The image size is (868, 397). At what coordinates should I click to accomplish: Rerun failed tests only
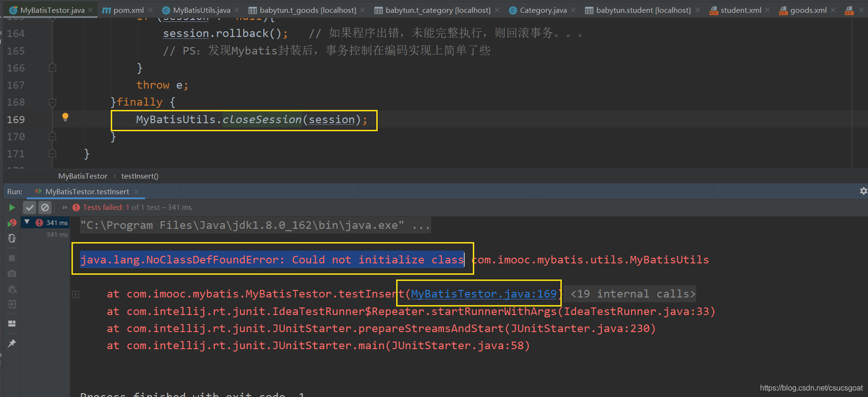point(12,223)
